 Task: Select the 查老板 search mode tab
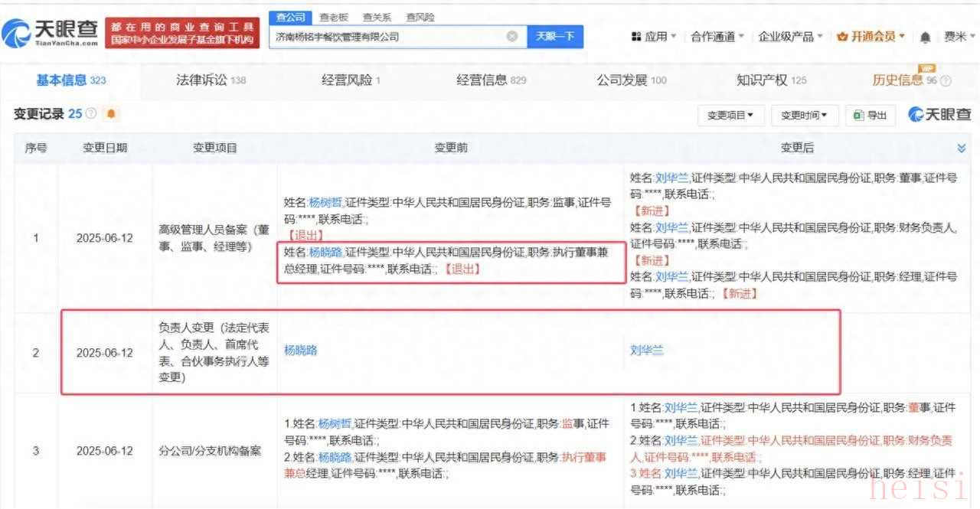[x=333, y=17]
